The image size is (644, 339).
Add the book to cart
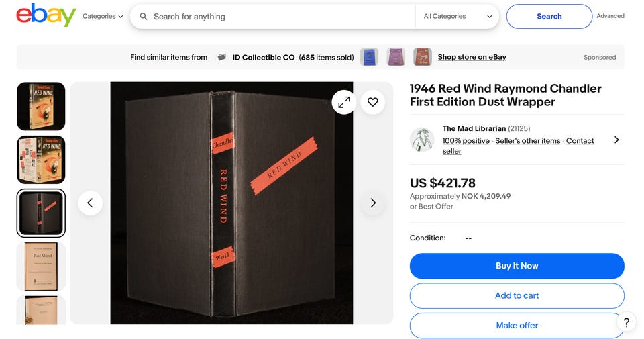click(x=517, y=295)
